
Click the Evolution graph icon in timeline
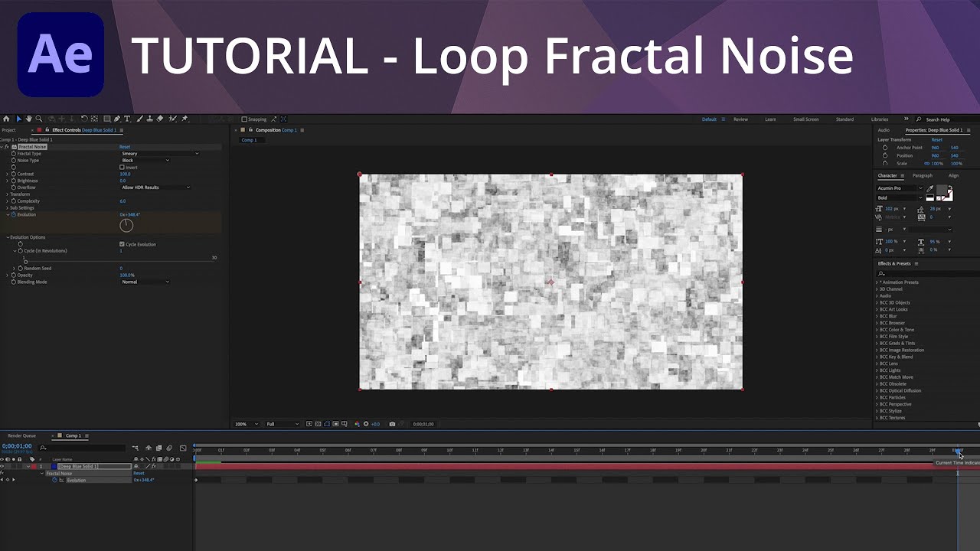[62, 480]
